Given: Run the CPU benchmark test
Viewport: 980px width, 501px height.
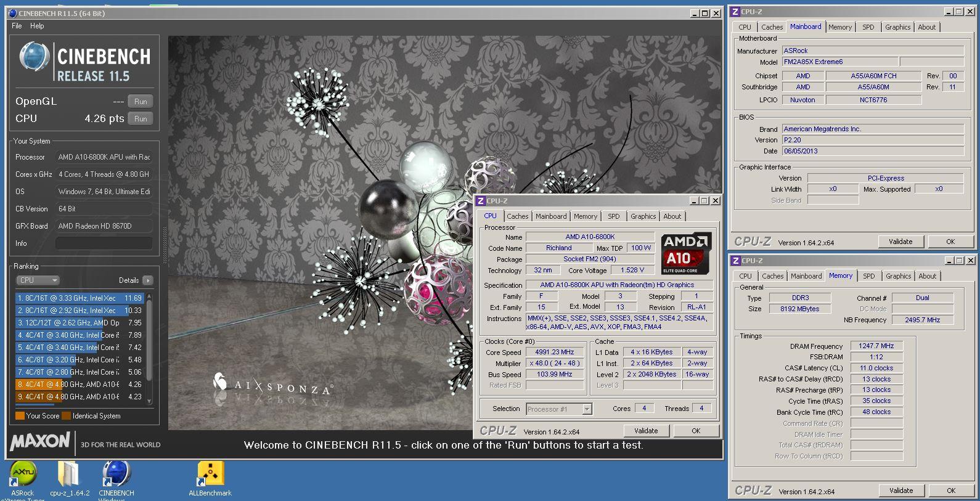Looking at the screenshot, I should point(141,119).
